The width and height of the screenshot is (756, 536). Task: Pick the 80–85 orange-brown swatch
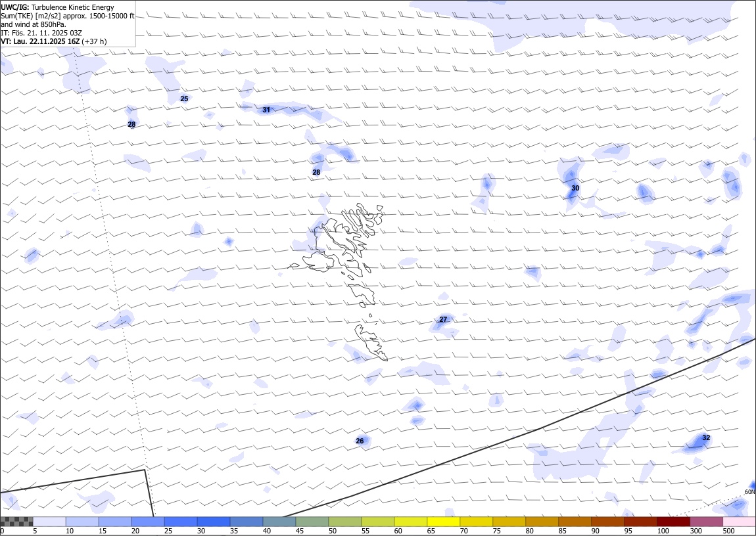[542, 522]
